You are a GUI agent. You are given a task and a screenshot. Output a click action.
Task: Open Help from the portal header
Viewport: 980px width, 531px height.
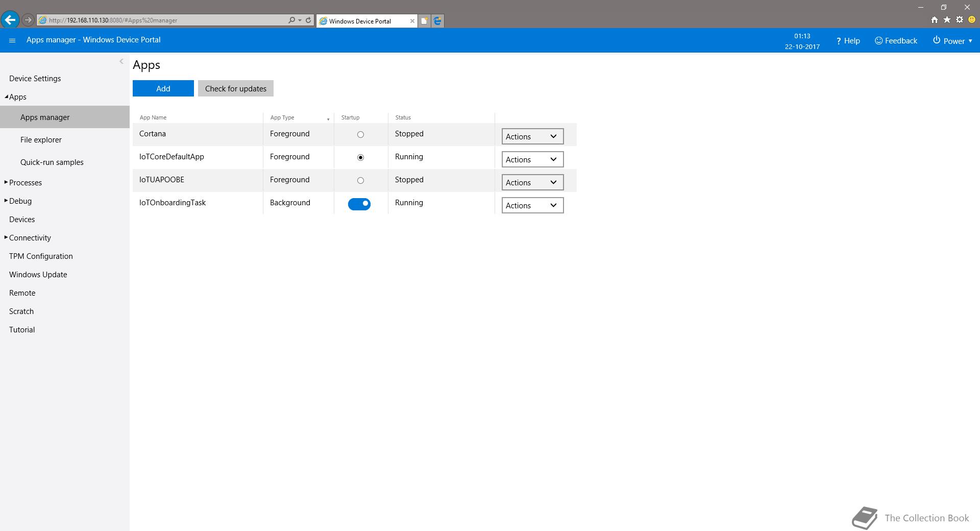[x=848, y=41]
